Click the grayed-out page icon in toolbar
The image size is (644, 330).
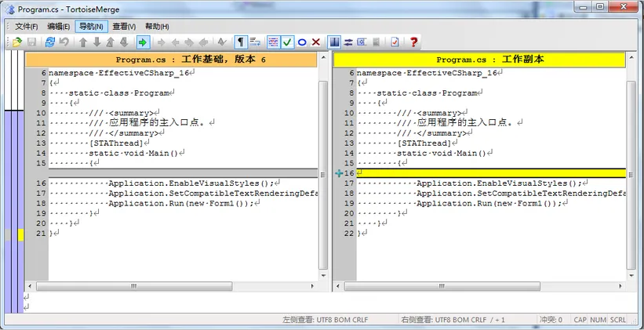(x=376, y=42)
